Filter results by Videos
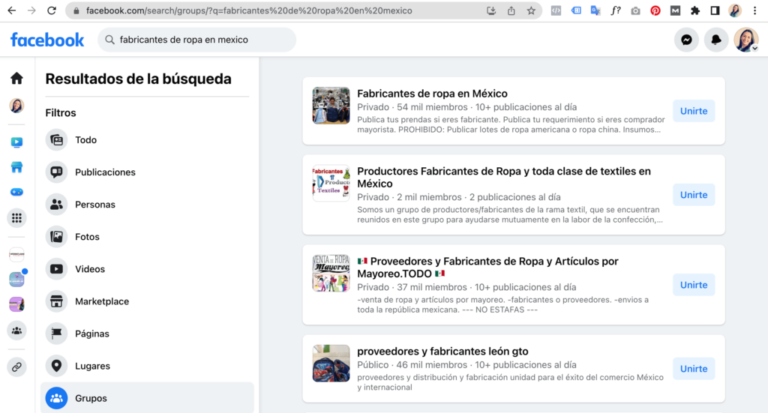Screen dimensions: 768x413 tap(147, 269)
